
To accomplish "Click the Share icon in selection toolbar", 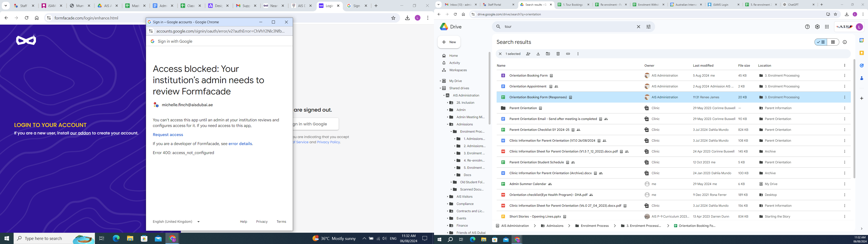I will [528, 54].
